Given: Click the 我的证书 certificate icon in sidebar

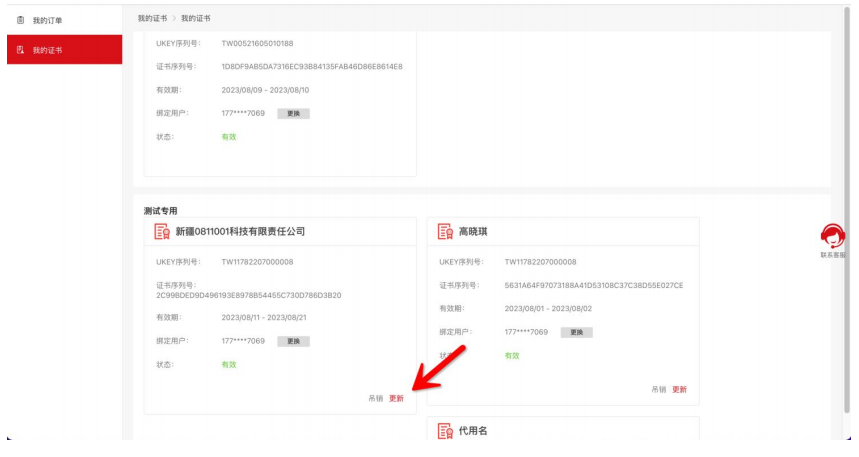Looking at the screenshot, I should point(21,49).
